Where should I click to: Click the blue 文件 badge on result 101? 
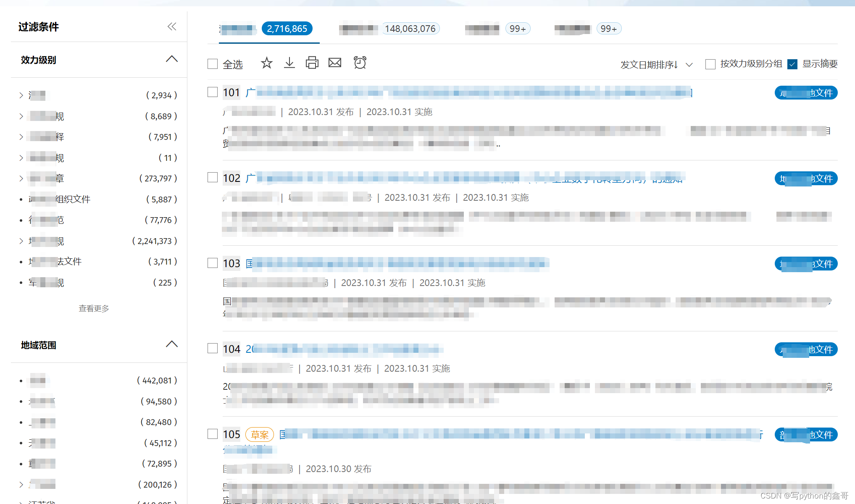tap(806, 93)
